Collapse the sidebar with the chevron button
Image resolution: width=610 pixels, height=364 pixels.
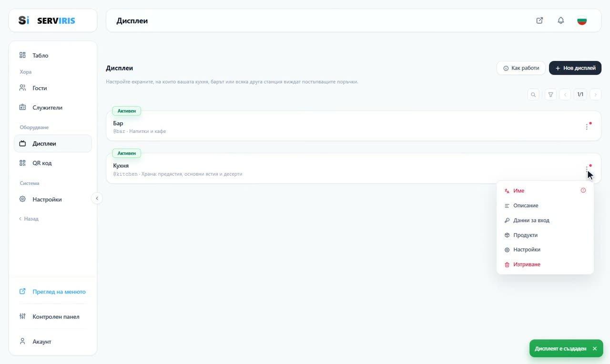(97, 198)
